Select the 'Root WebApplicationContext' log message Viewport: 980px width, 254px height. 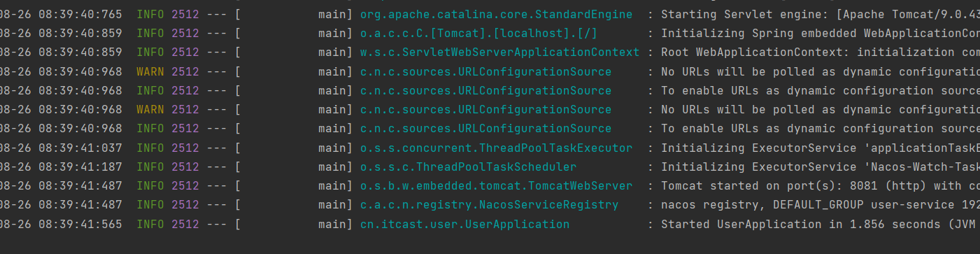[x=820, y=52]
